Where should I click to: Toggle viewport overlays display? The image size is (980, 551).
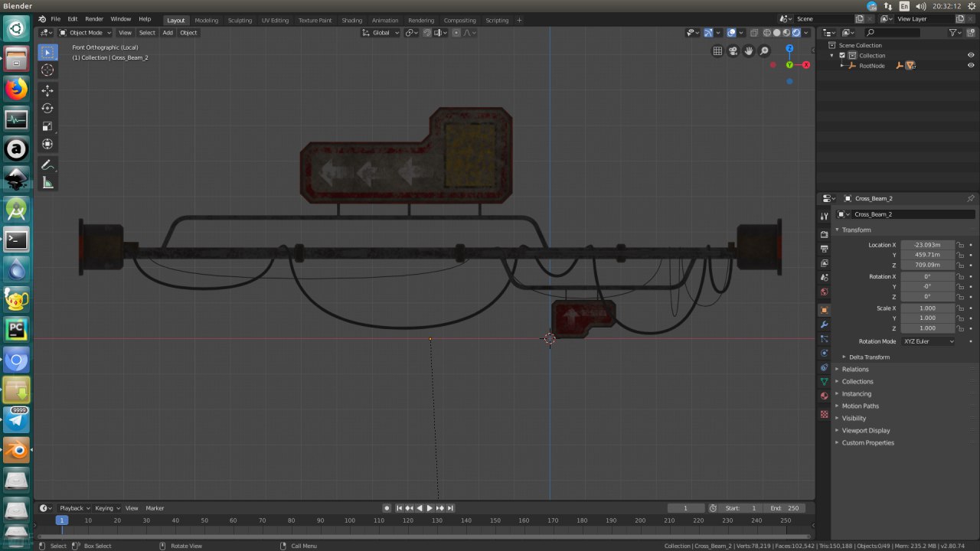(x=731, y=32)
